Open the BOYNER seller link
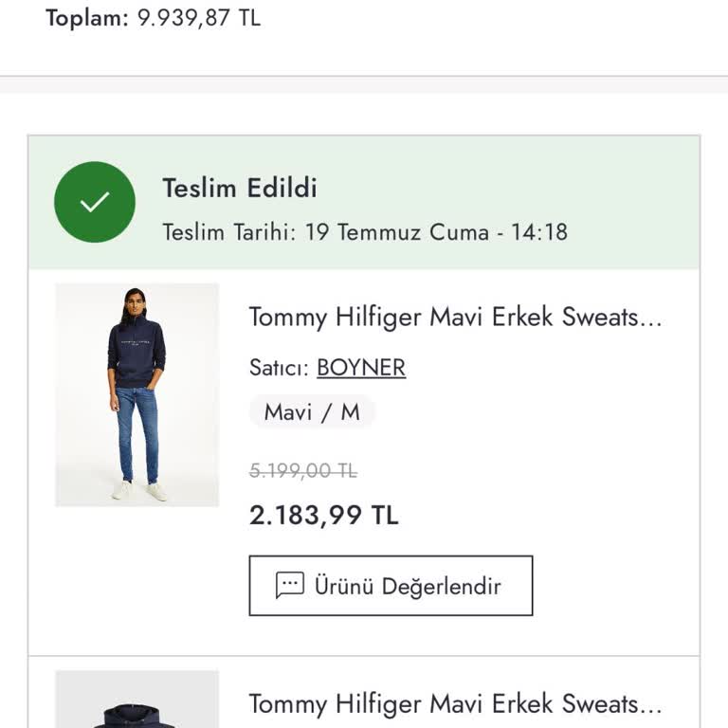 coord(361,368)
